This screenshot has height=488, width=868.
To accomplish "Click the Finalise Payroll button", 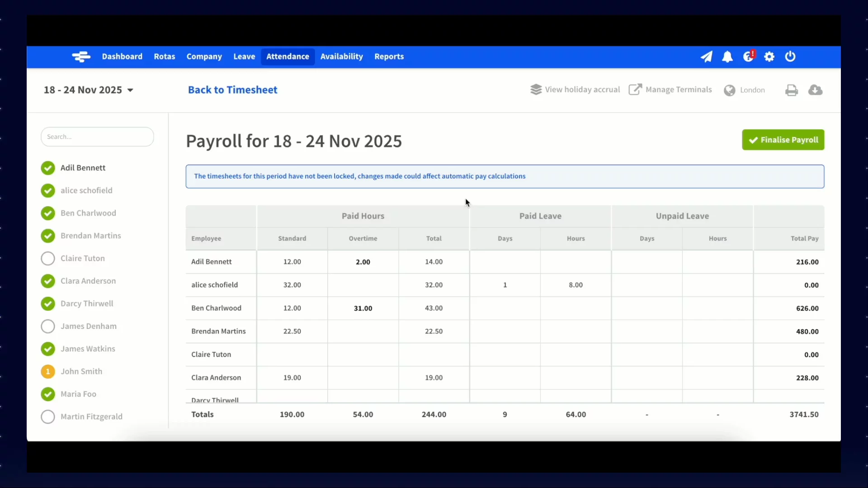I will point(783,140).
